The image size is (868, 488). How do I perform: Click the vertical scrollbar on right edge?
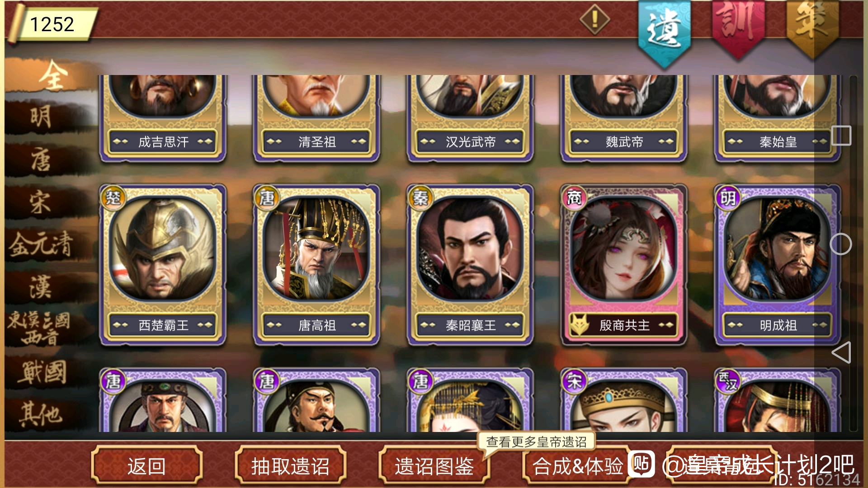(x=853, y=253)
